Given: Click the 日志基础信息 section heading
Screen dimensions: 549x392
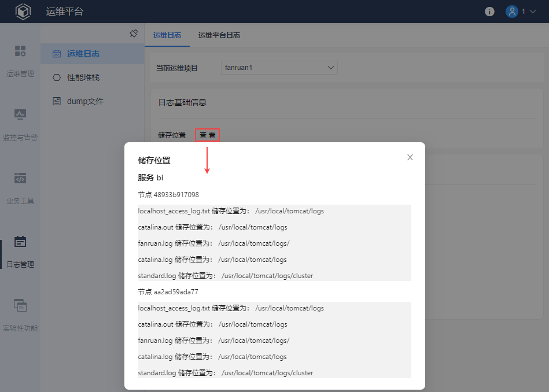Looking at the screenshot, I should [182, 102].
